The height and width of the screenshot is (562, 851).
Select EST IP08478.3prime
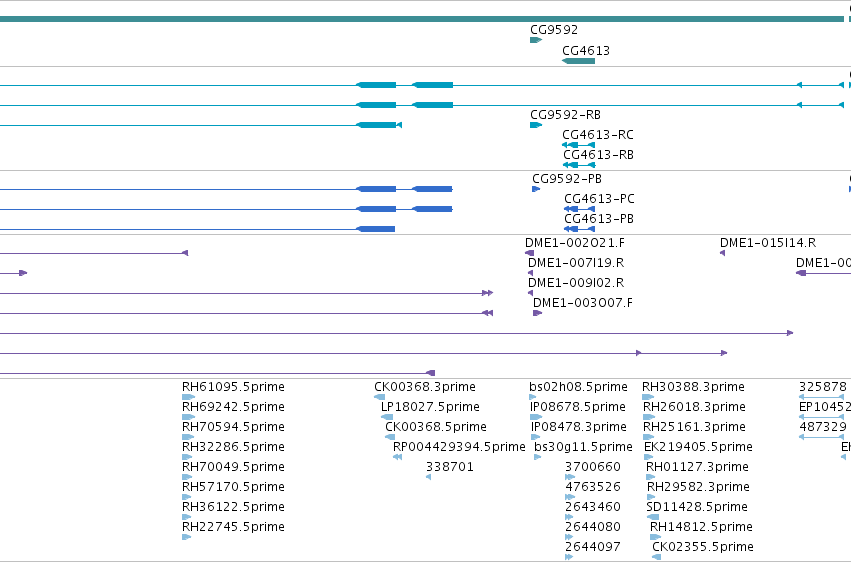point(579,427)
